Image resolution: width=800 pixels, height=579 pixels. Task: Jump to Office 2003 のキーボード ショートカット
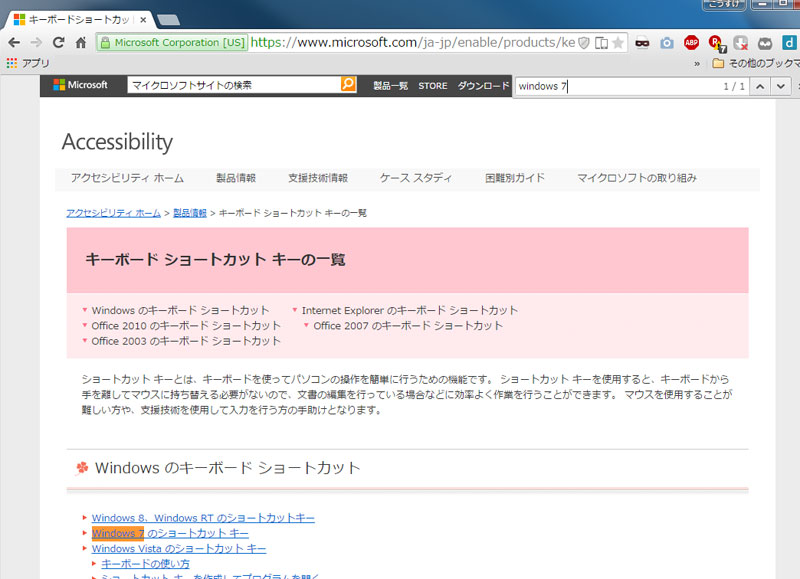186,341
